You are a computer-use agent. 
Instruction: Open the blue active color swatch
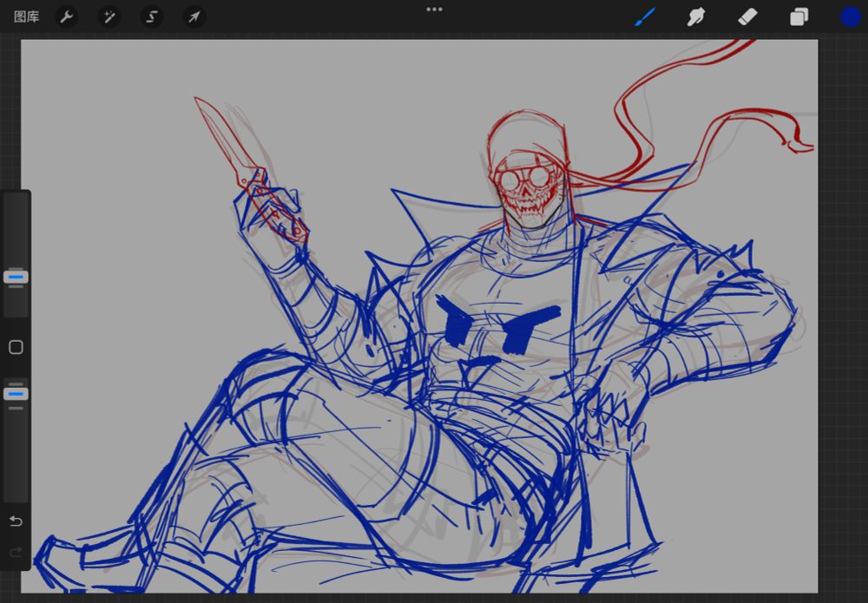(850, 16)
